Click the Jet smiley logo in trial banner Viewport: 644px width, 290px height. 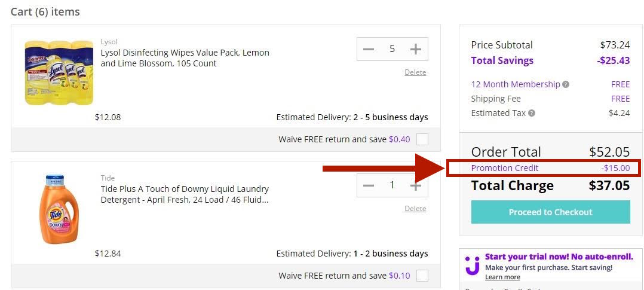(473, 265)
